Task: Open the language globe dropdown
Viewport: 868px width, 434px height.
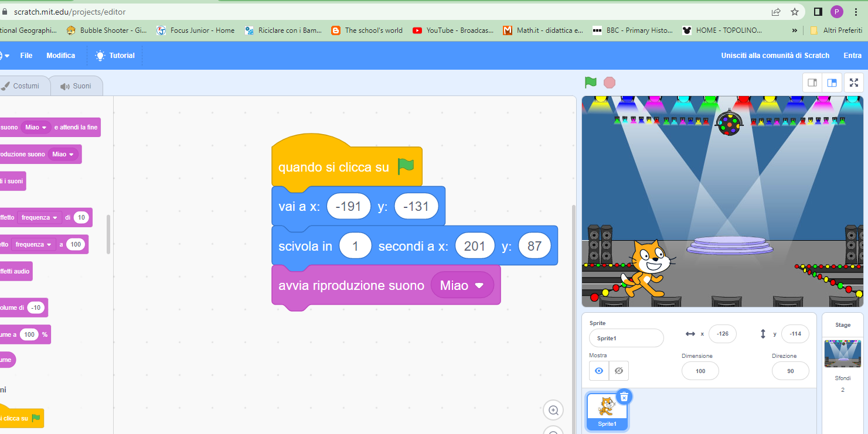Action: tap(4, 56)
